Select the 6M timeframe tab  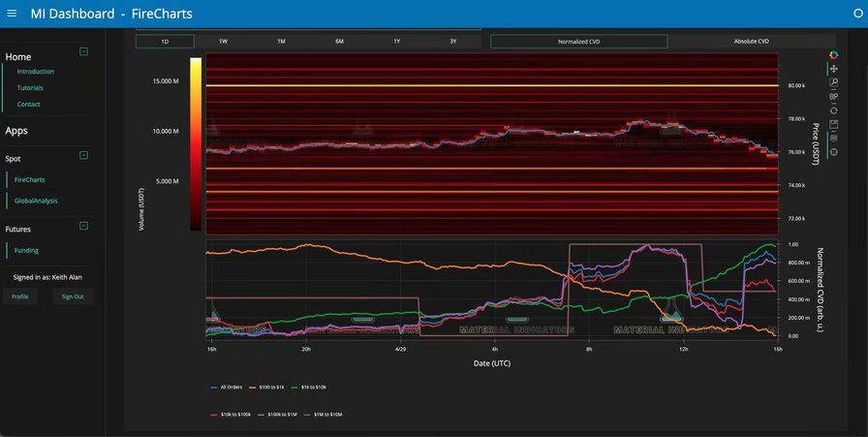(x=339, y=42)
